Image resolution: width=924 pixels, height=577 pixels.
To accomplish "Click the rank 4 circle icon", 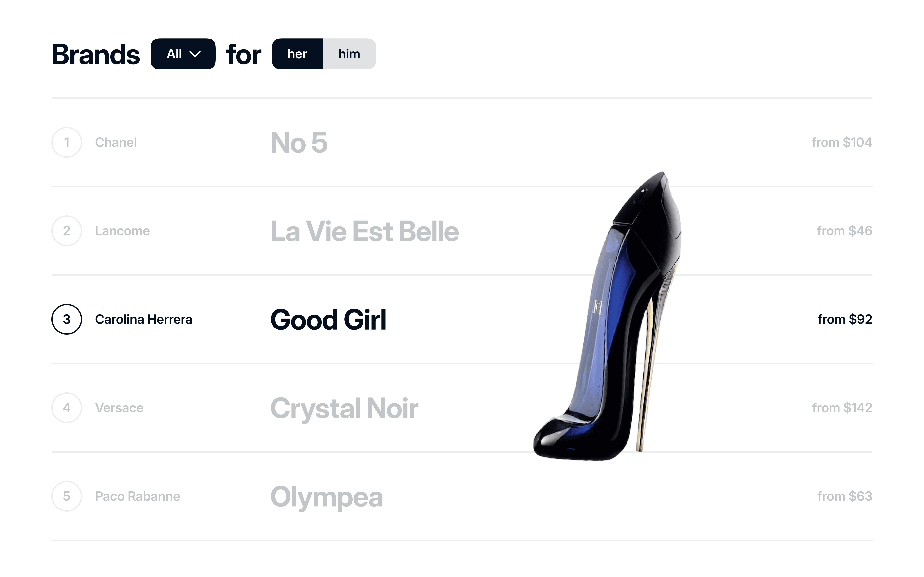I will [67, 408].
